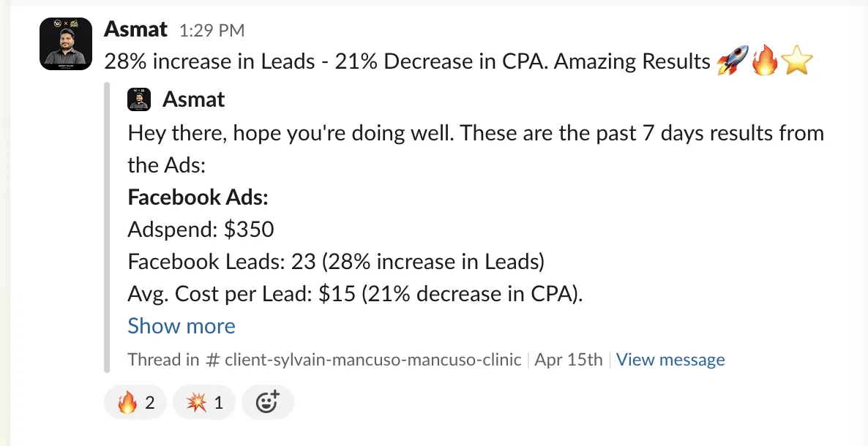Expand the quoted message with Show more
868x446 pixels.
[182, 326]
